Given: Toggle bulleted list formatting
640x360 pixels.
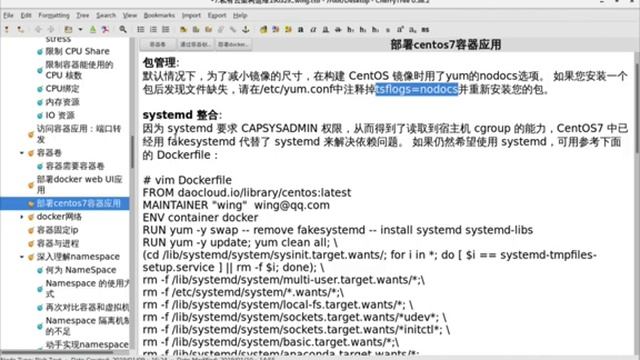Looking at the screenshot, I should coord(140,29).
